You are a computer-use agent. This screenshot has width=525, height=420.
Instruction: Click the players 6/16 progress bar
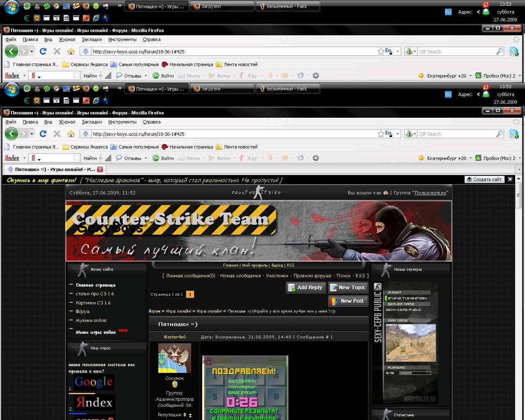pos(415,373)
